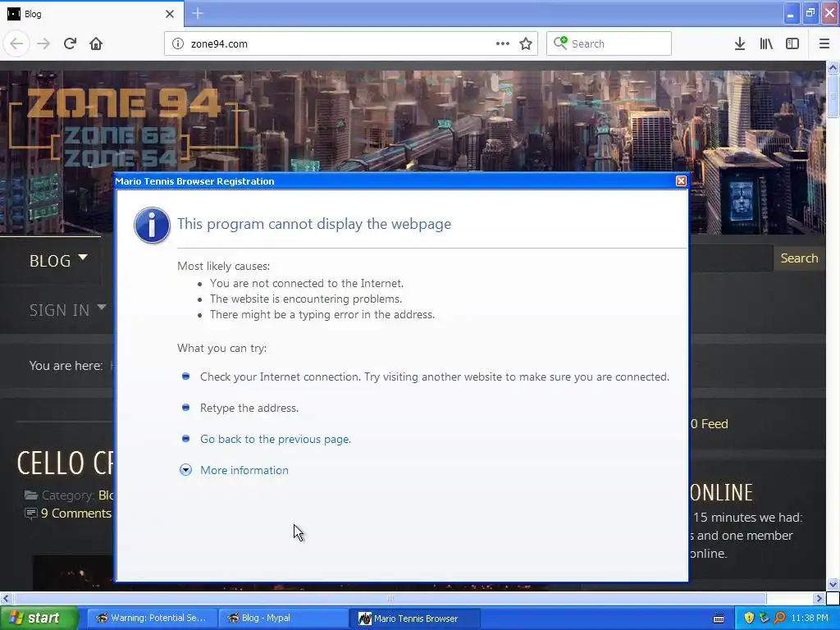The width and height of the screenshot is (840, 630).
Task: Click the Zone 94 site logo
Action: click(x=123, y=126)
